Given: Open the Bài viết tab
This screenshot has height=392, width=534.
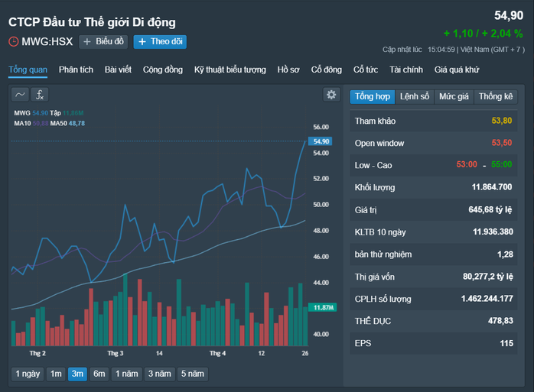Looking at the screenshot, I should (118, 70).
